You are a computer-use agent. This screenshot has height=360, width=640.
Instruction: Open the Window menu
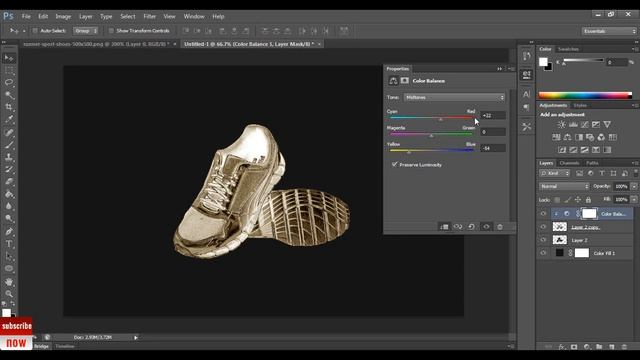193,16
